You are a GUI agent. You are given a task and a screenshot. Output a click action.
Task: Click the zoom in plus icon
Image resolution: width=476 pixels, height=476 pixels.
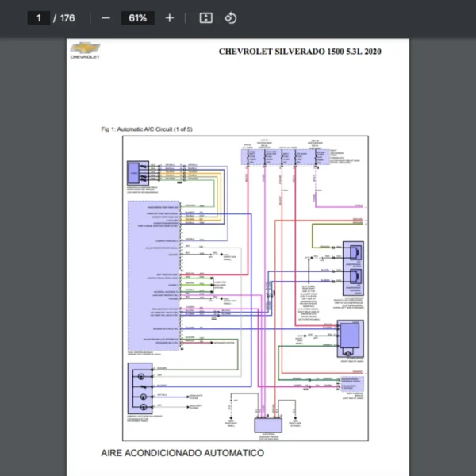click(169, 17)
